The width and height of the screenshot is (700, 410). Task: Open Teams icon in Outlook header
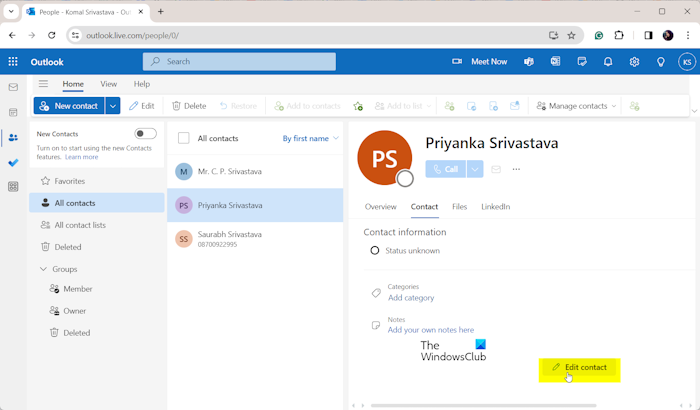click(529, 62)
